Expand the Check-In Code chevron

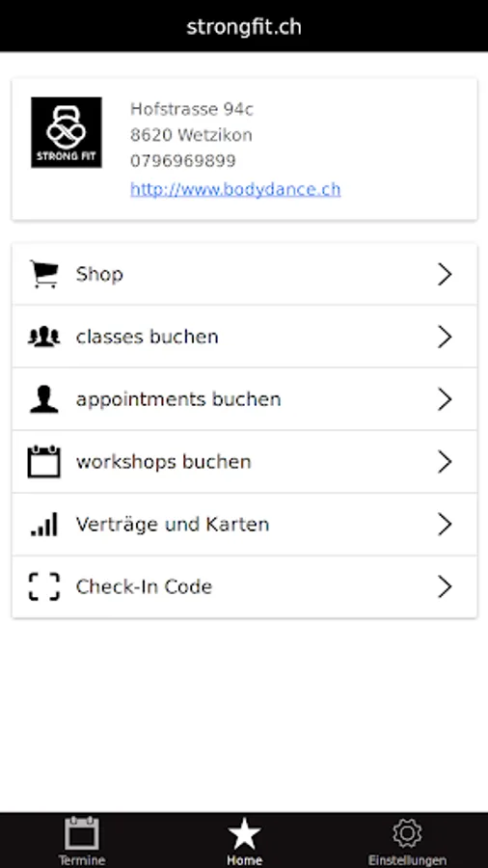click(445, 586)
